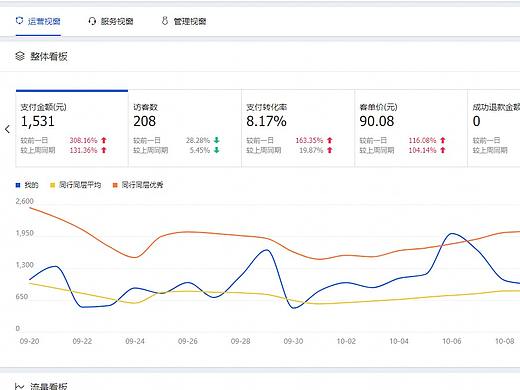Select the 访客数 metric card
The height and width of the screenshot is (390, 520).
pos(185,128)
